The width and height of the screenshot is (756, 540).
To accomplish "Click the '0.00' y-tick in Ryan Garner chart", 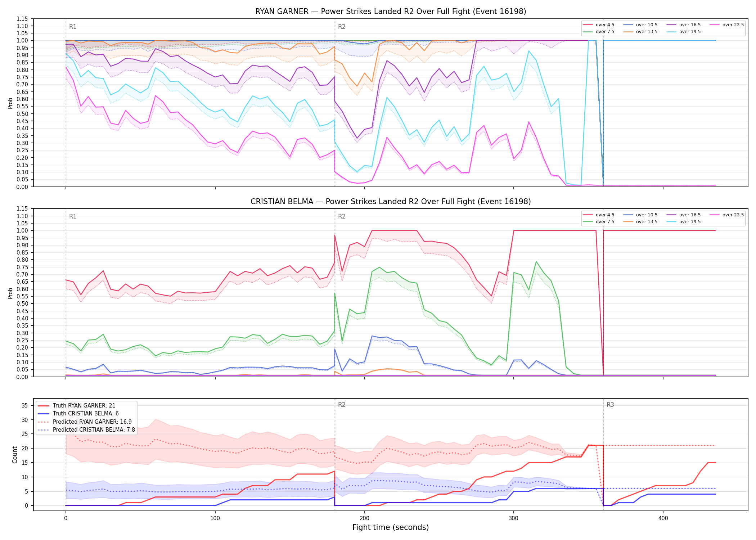I will click(22, 187).
